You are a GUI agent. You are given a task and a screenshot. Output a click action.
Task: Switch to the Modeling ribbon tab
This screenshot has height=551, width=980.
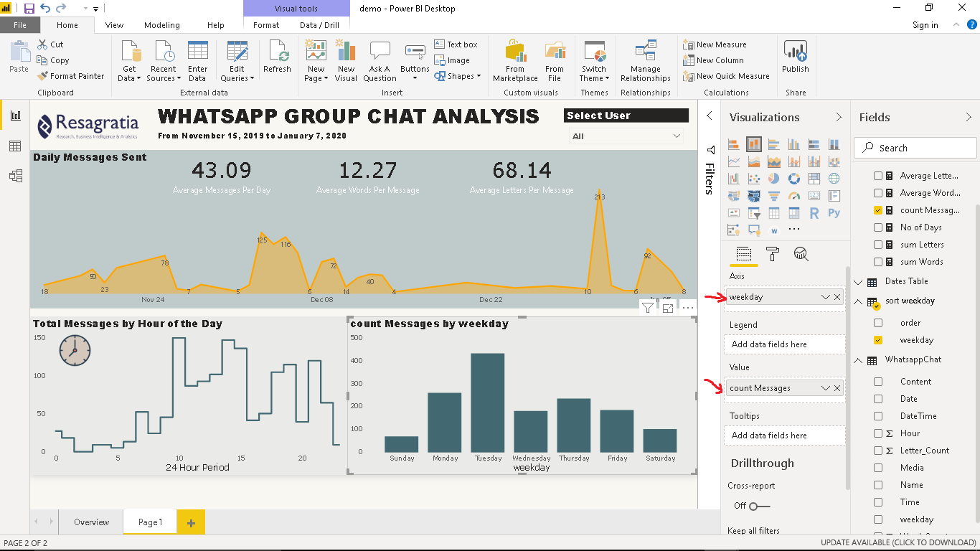tap(161, 24)
